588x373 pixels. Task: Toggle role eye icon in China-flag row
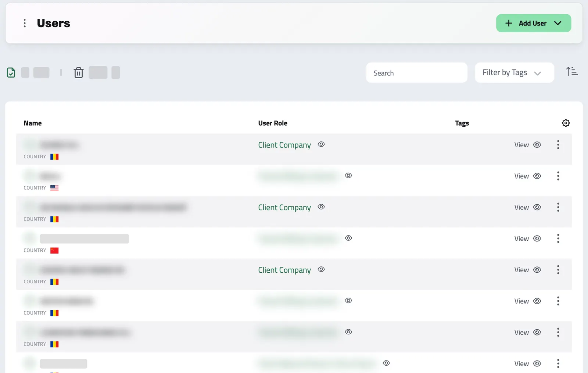coord(348,238)
